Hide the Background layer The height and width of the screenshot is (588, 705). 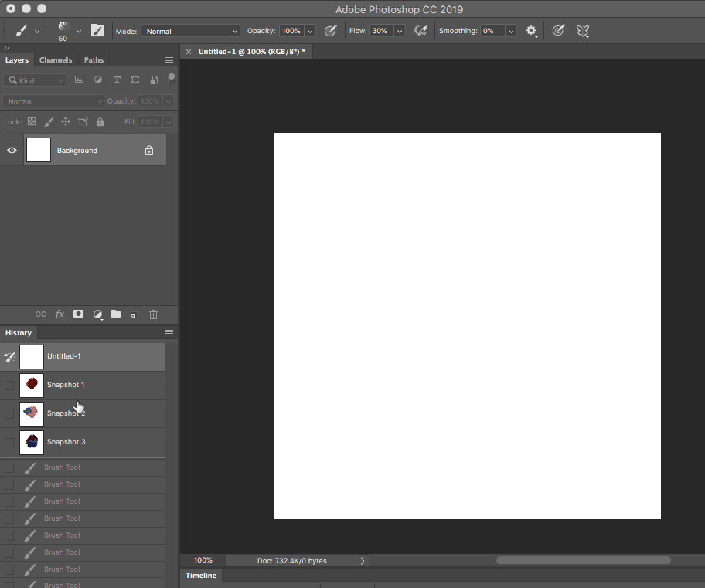pyautogui.click(x=12, y=151)
